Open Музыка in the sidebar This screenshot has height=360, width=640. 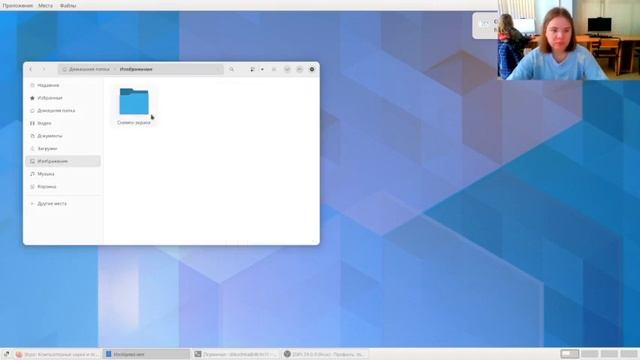63,174
